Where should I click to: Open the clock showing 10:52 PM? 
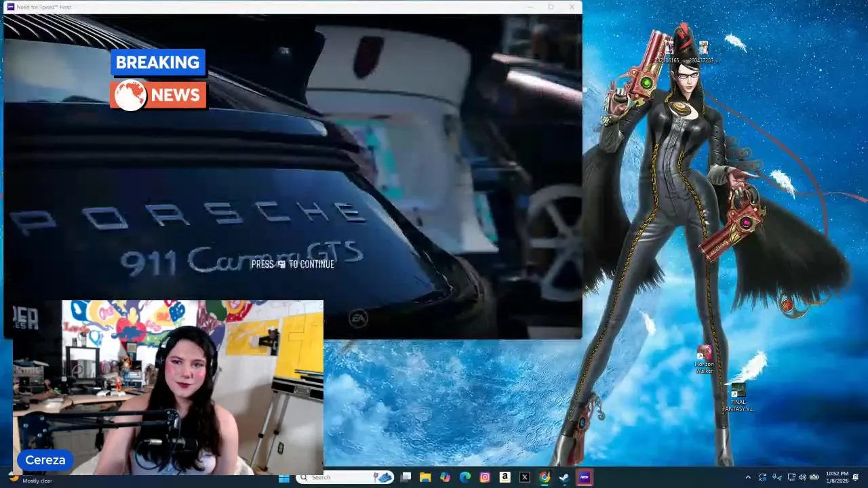pos(837,477)
